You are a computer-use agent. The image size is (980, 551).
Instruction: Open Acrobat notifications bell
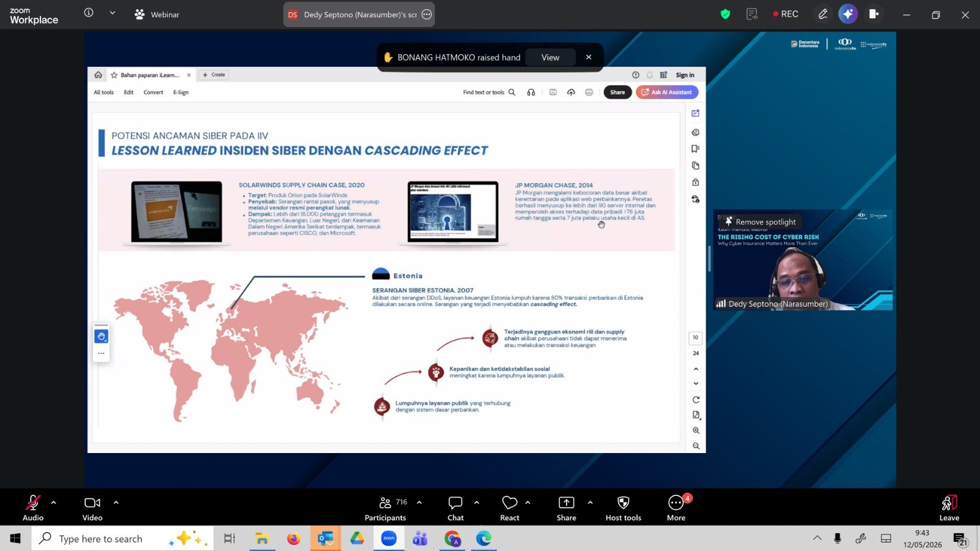[x=650, y=75]
